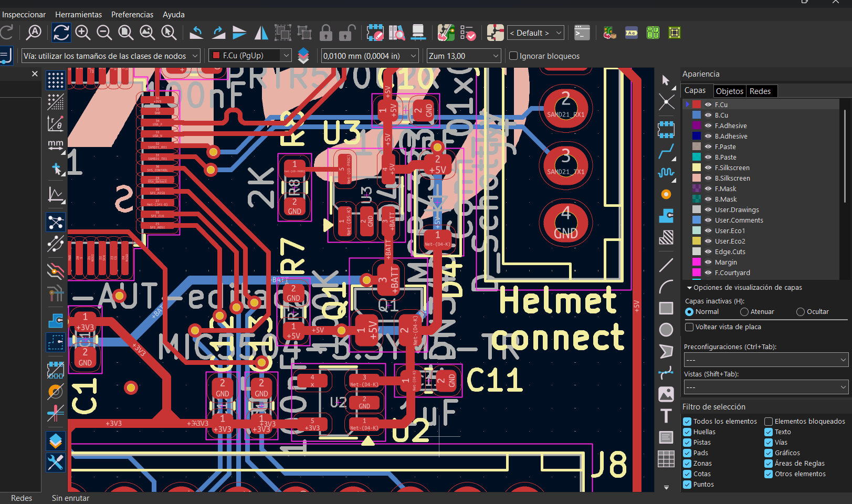Select the draw circle tool
This screenshot has width=852, height=504.
[x=666, y=330]
